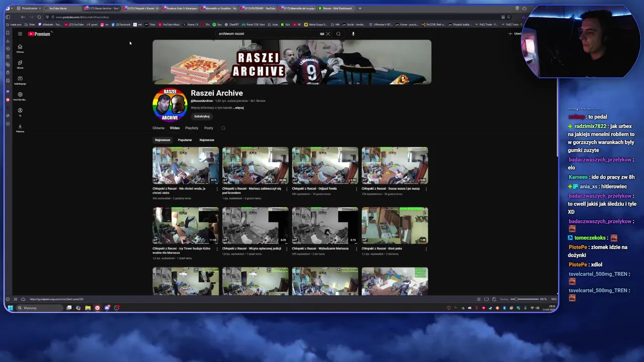Open Shorts from the mini sidebar
Screen dimensions: 644x362
(x=20, y=64)
